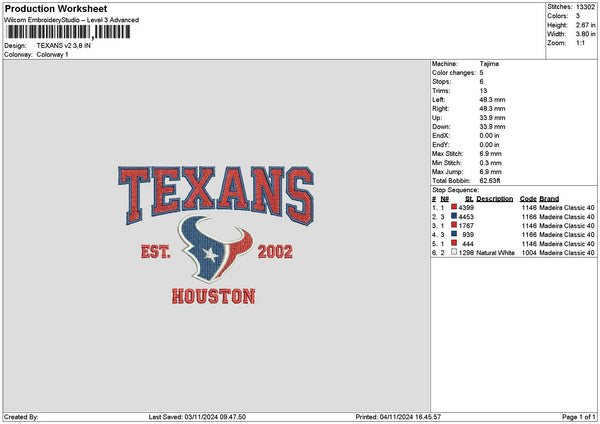The height and width of the screenshot is (424, 600).
Task: Click the Machine value 'Tajima'
Action: click(x=489, y=64)
